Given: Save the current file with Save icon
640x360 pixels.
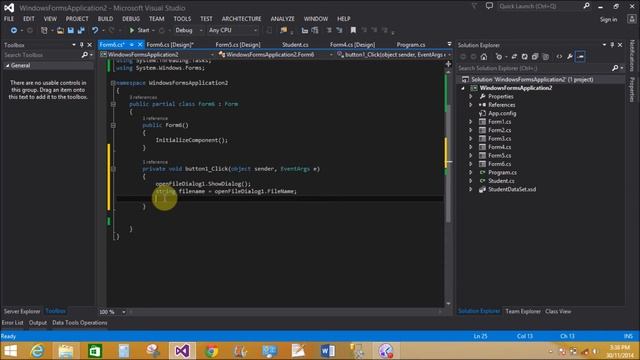Looking at the screenshot, I should point(71,30).
